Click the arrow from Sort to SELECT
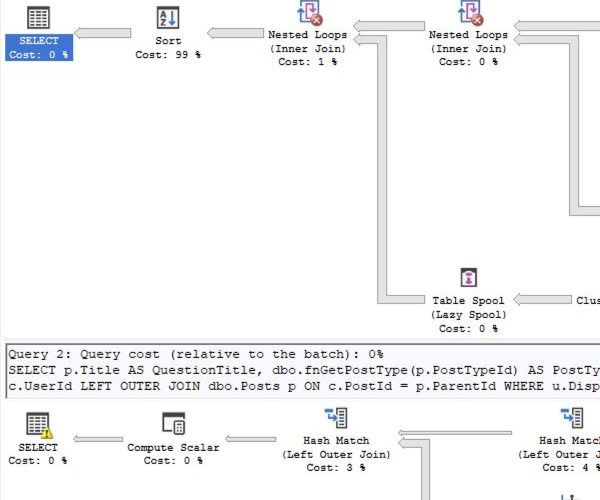This screenshot has height=500, width=600. tap(103, 34)
